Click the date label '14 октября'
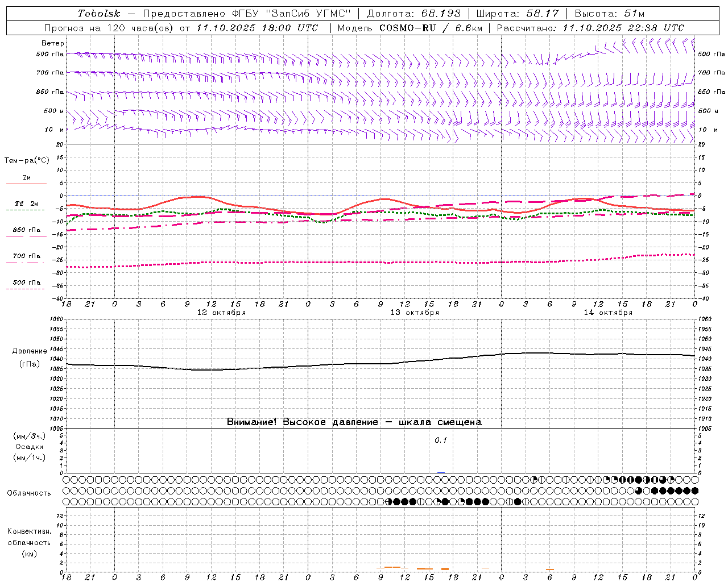The image size is (728, 582). click(x=608, y=313)
